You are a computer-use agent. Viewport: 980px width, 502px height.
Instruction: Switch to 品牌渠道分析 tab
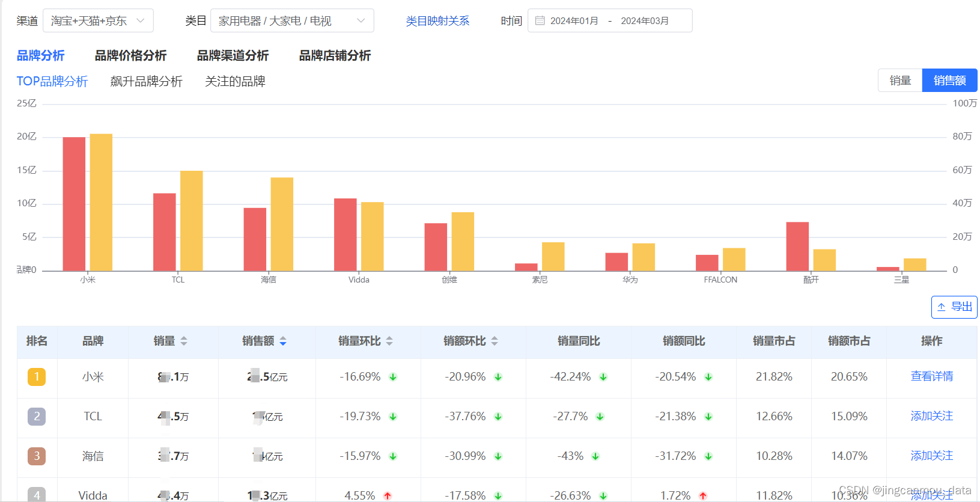[x=233, y=55]
